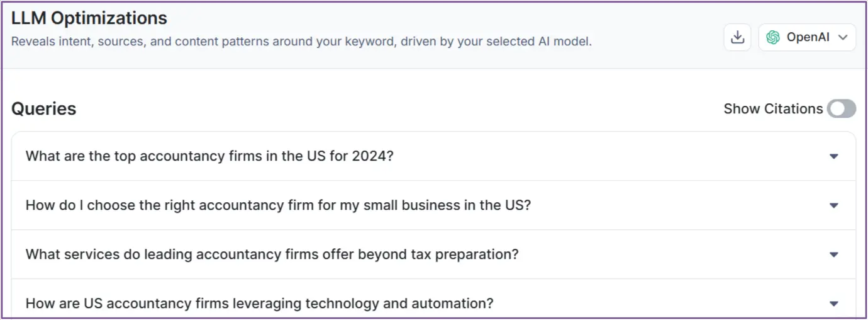868x320 pixels.
Task: Click the download icon button
Action: coord(737,38)
